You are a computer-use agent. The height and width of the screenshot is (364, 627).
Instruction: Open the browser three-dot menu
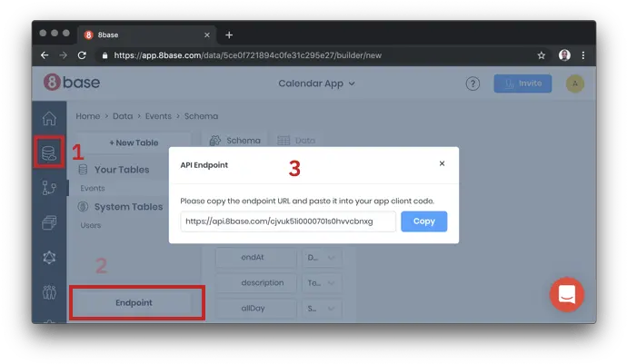click(x=583, y=55)
